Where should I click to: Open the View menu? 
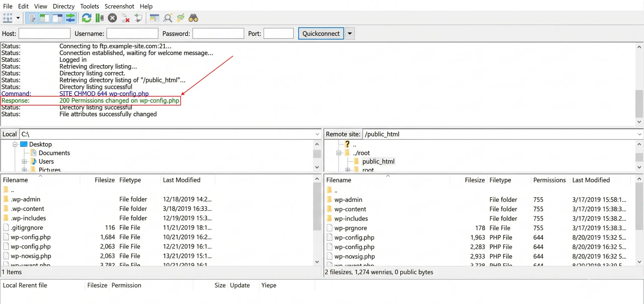tap(41, 6)
